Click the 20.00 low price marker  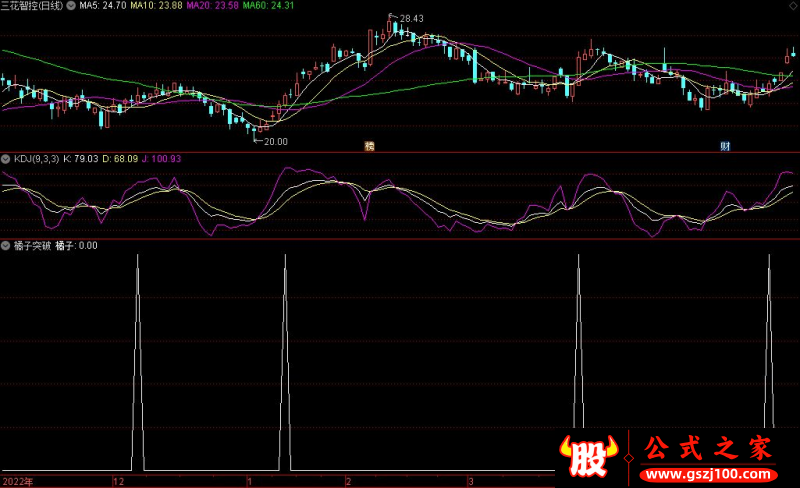click(274, 142)
